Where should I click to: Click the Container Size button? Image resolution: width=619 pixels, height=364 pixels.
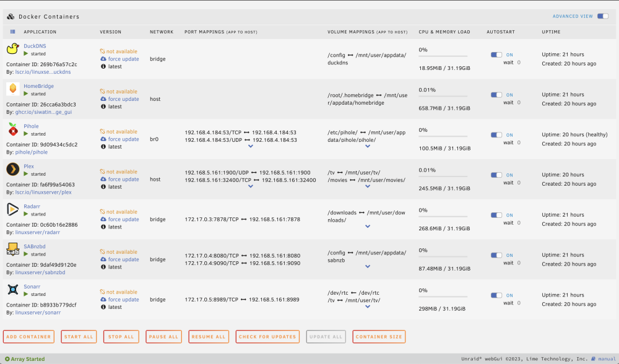click(x=379, y=337)
